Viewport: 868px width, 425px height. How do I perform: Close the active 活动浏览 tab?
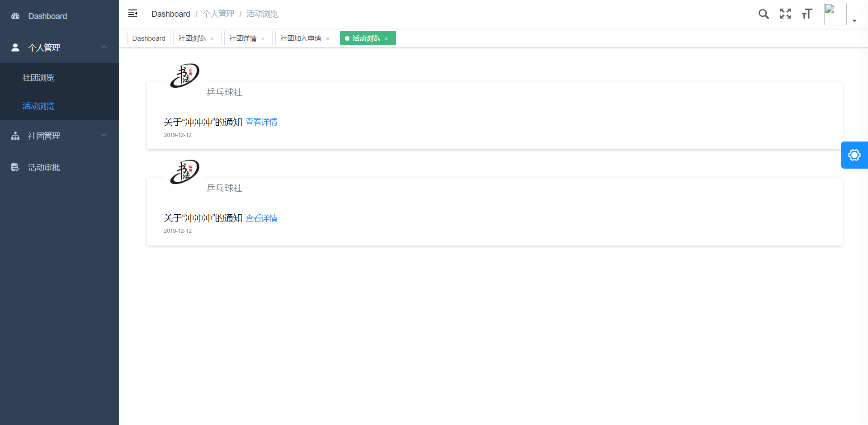tap(387, 39)
